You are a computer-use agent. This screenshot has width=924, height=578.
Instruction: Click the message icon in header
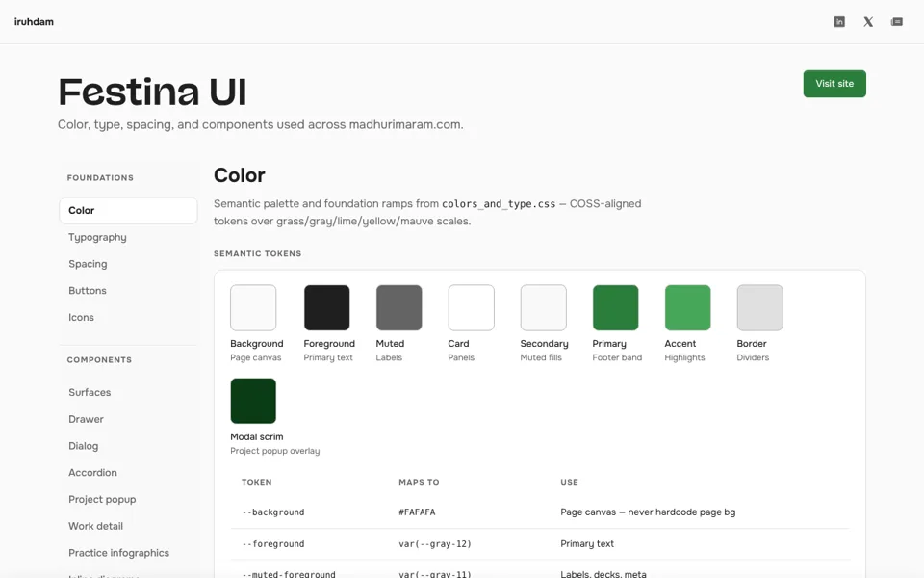(897, 22)
